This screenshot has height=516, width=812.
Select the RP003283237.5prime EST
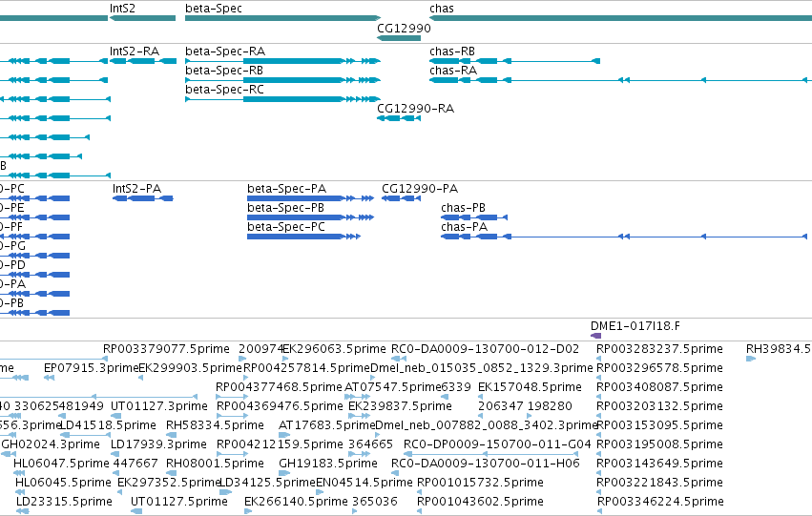599,359
